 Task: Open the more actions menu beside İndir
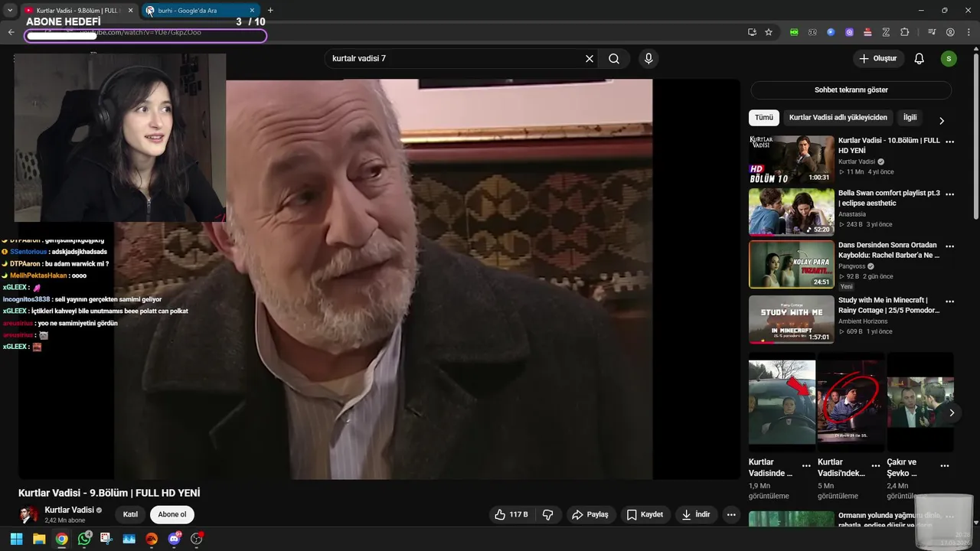(x=731, y=514)
